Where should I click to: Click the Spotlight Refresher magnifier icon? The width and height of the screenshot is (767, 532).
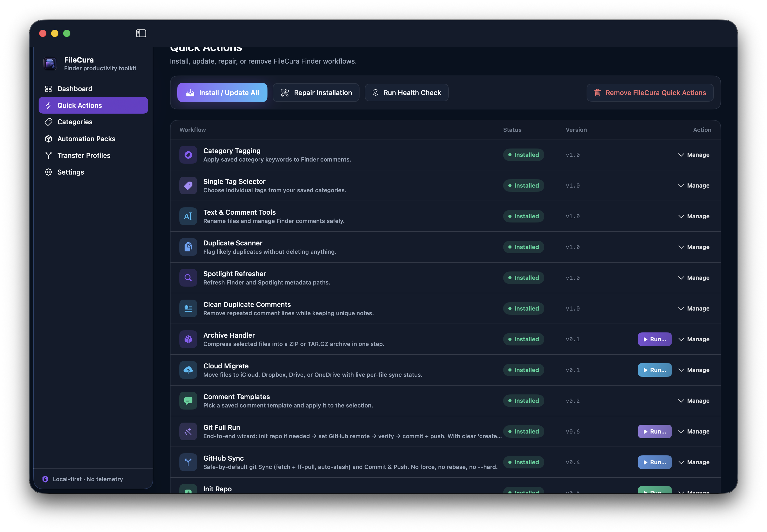[x=188, y=278]
